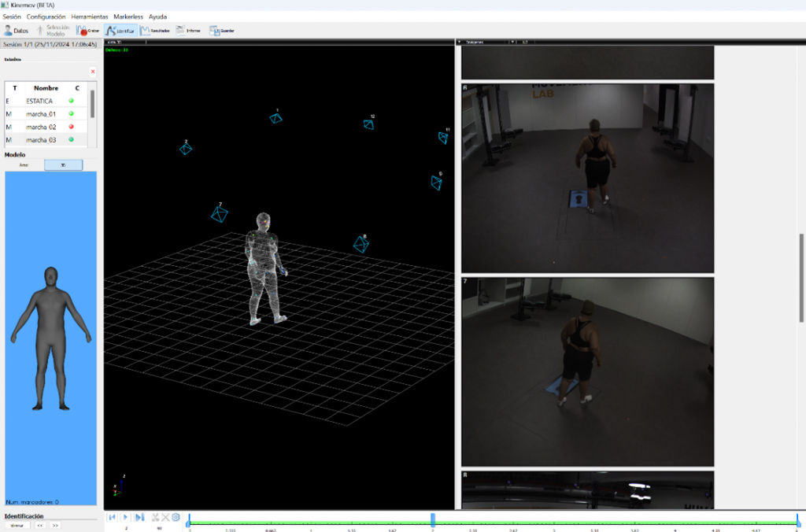Open the Datos toolbar button

pyautogui.click(x=16, y=31)
